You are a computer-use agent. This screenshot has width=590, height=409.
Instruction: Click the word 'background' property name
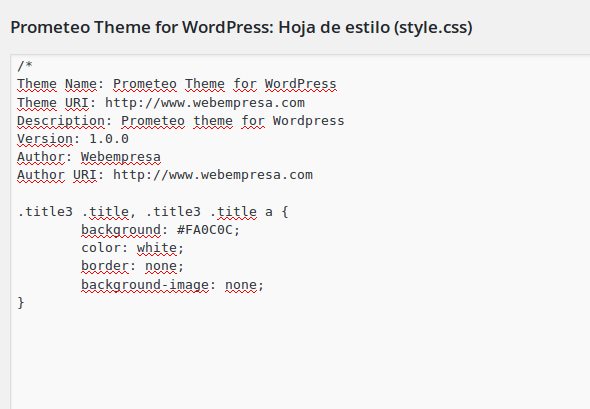pyautogui.click(x=121, y=230)
